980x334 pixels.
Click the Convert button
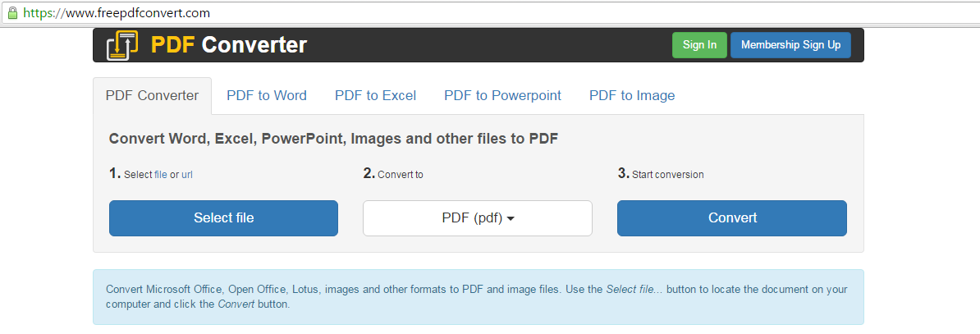[x=732, y=218]
